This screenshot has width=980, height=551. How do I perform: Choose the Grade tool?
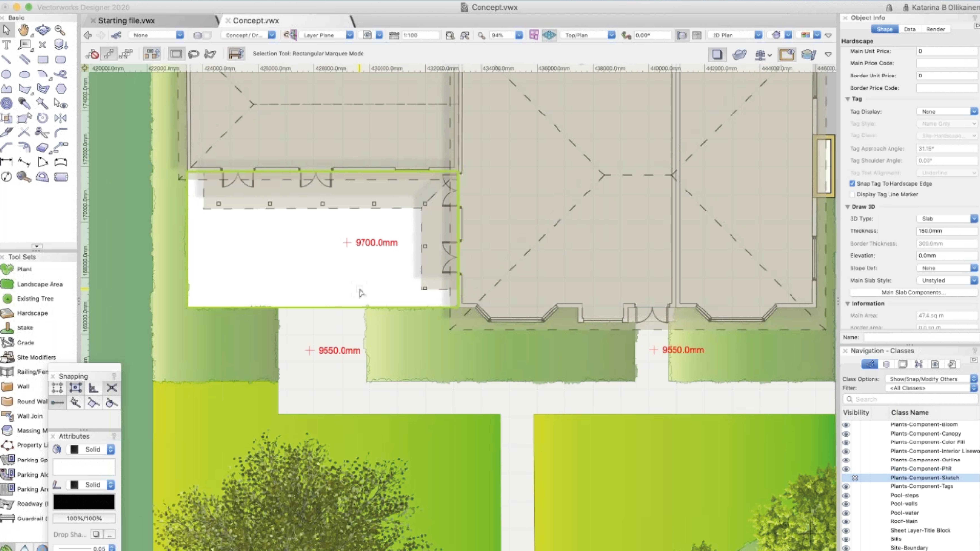click(18, 343)
